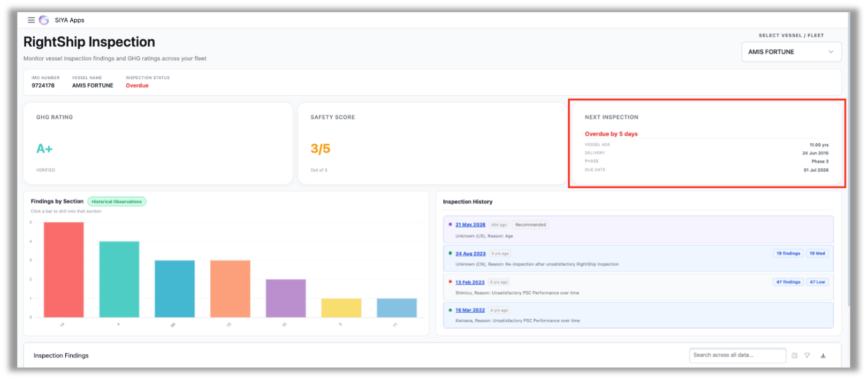
Task: Click the Unknown (CN) re-inspection reason text
Action: 537,265
